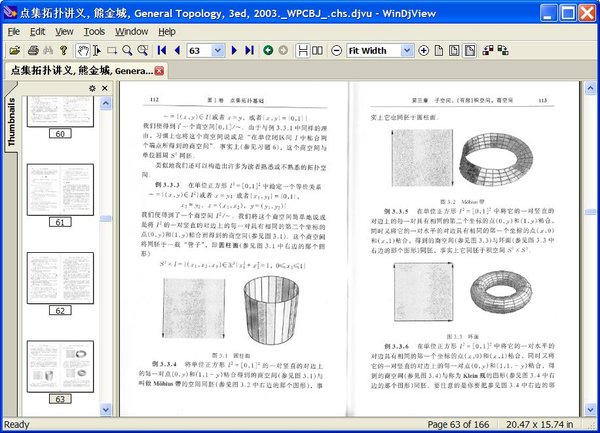Click Page 63 of 166 in status bar
Image resolution: width=600 pixels, height=433 pixels.
[458, 425]
